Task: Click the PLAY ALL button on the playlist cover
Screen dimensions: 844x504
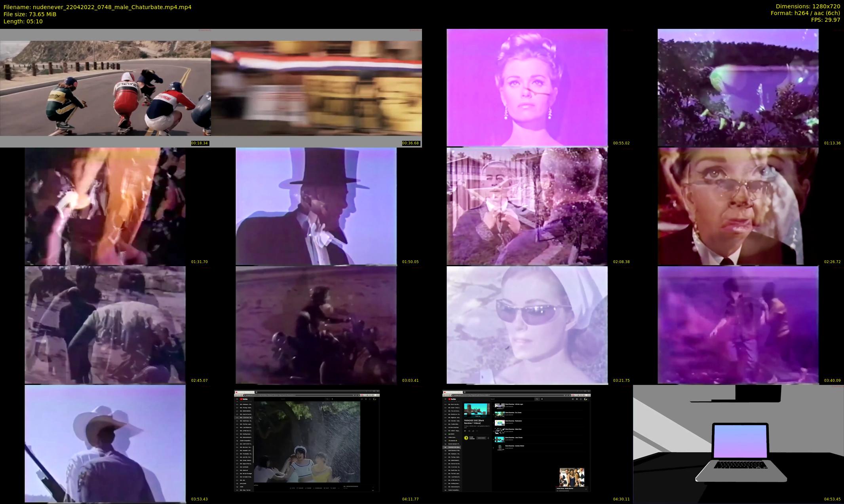Action: coord(478,416)
